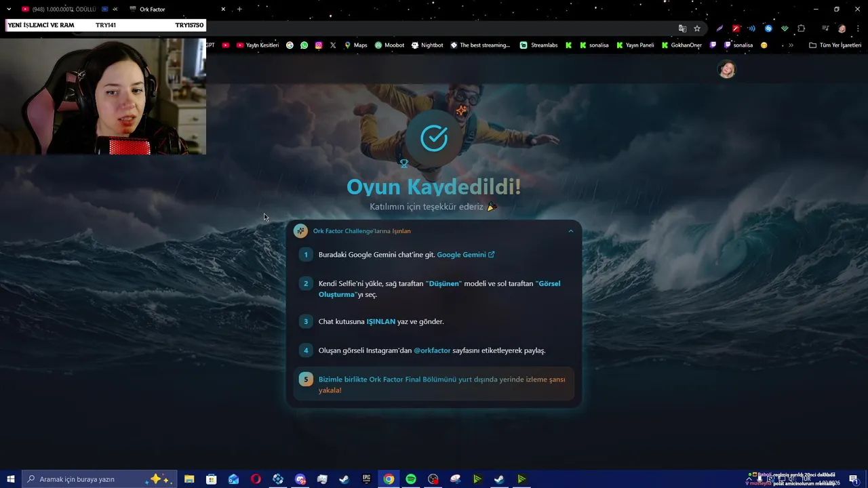Viewport: 868px width, 488px height.
Task: Open a new browser tab
Action: pyautogui.click(x=239, y=9)
